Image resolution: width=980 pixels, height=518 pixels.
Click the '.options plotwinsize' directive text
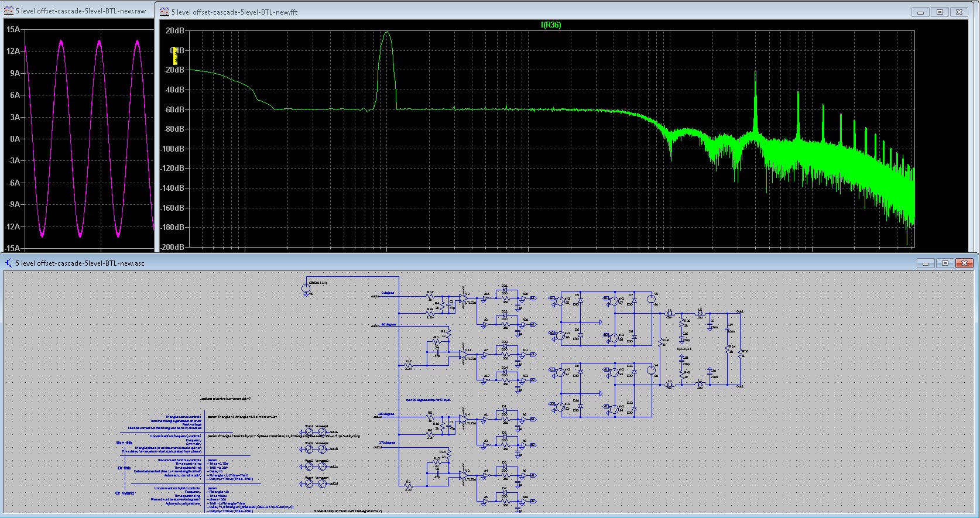(x=226, y=399)
